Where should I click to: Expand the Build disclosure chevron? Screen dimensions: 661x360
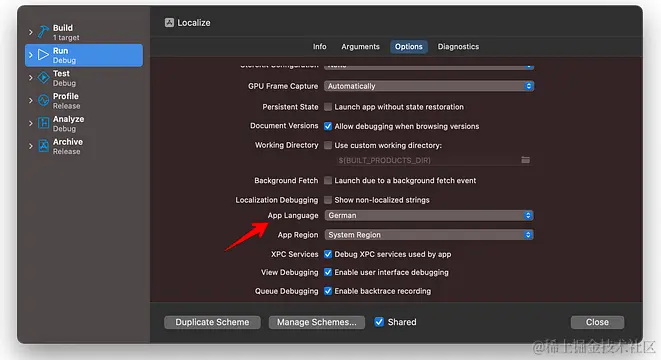(30, 32)
